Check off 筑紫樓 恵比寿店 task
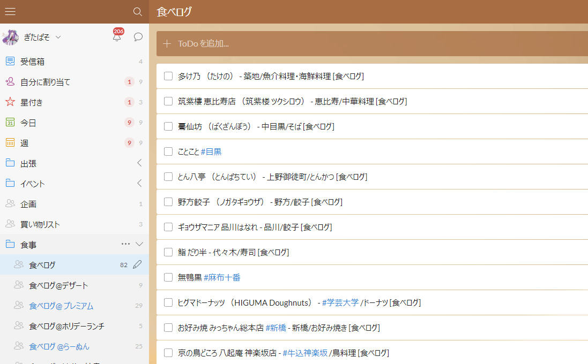The image size is (588, 364). (168, 101)
